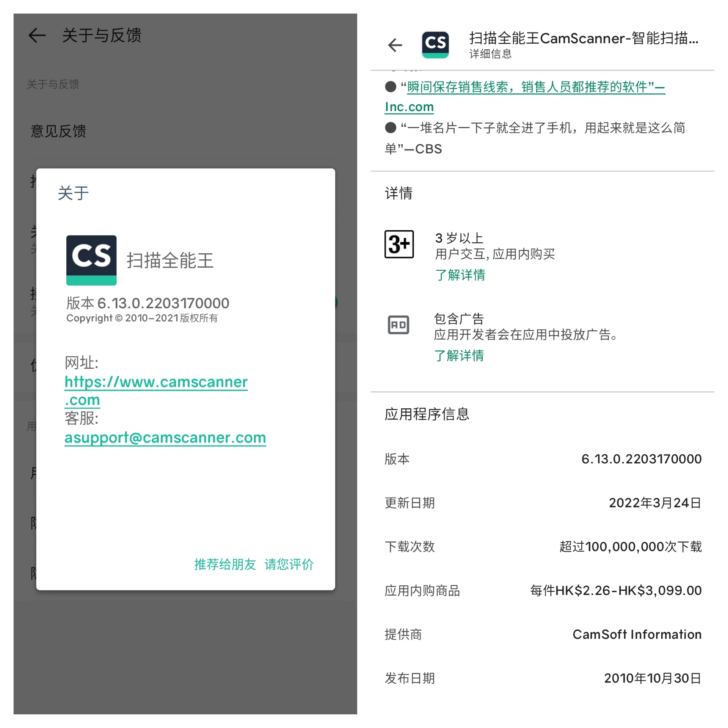This screenshot has width=728, height=728.
Task: Open the Inc.com review quote link
Action: click(x=525, y=97)
